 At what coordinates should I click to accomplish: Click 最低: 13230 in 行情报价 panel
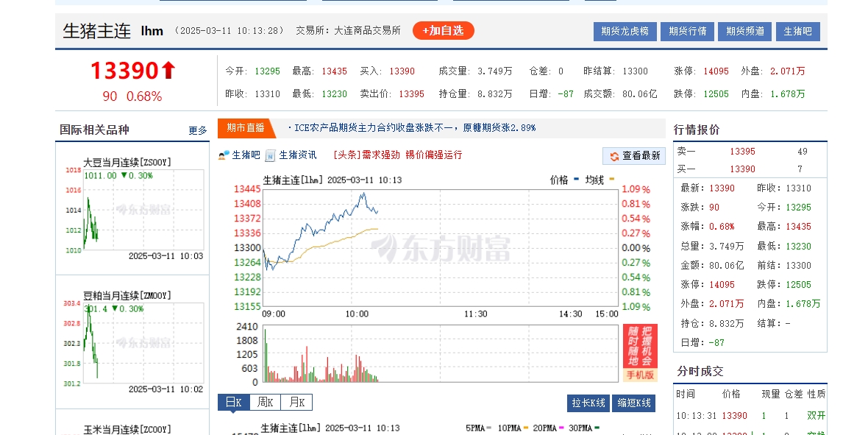(x=784, y=246)
